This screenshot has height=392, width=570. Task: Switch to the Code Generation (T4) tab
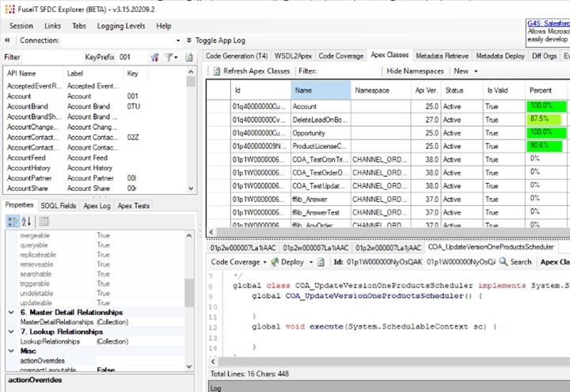pyautogui.click(x=237, y=56)
